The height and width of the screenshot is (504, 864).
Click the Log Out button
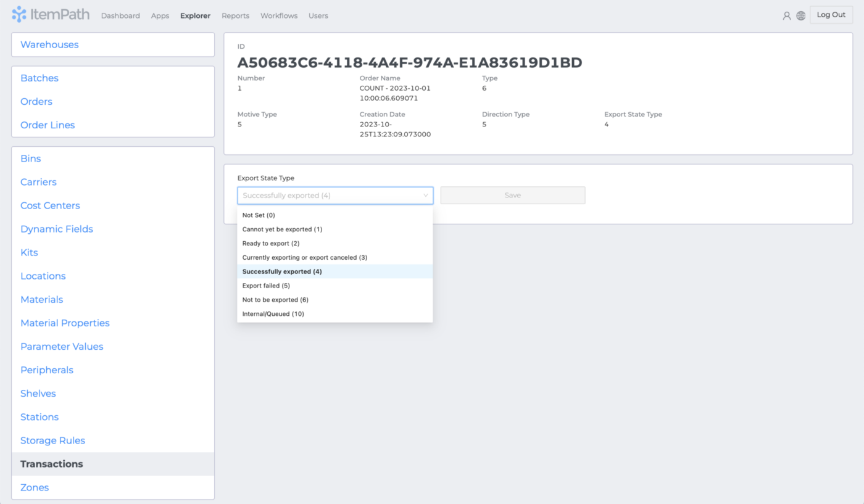[x=831, y=14]
